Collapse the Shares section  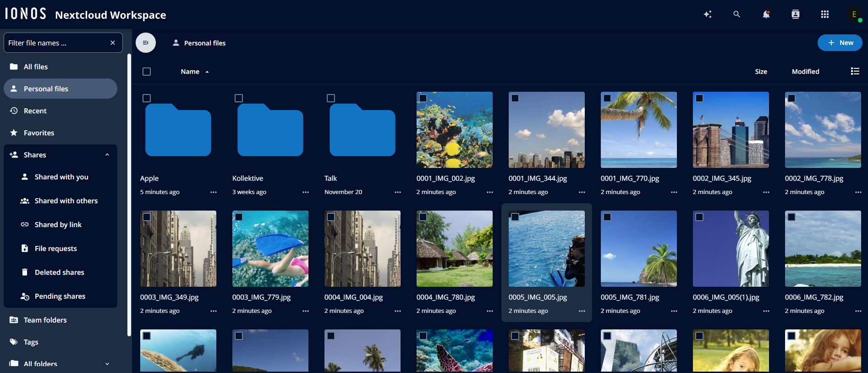(x=107, y=155)
